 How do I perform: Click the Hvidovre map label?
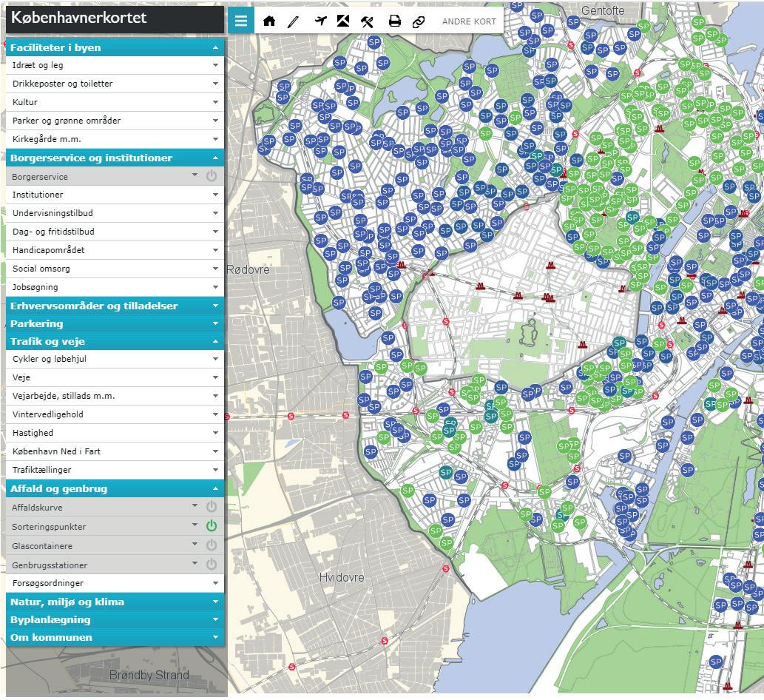342,578
